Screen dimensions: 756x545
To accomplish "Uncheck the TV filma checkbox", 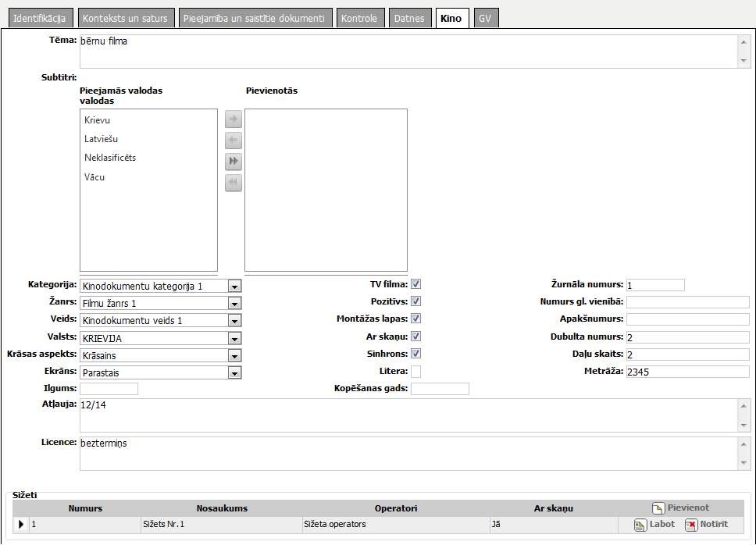I will click(416, 284).
